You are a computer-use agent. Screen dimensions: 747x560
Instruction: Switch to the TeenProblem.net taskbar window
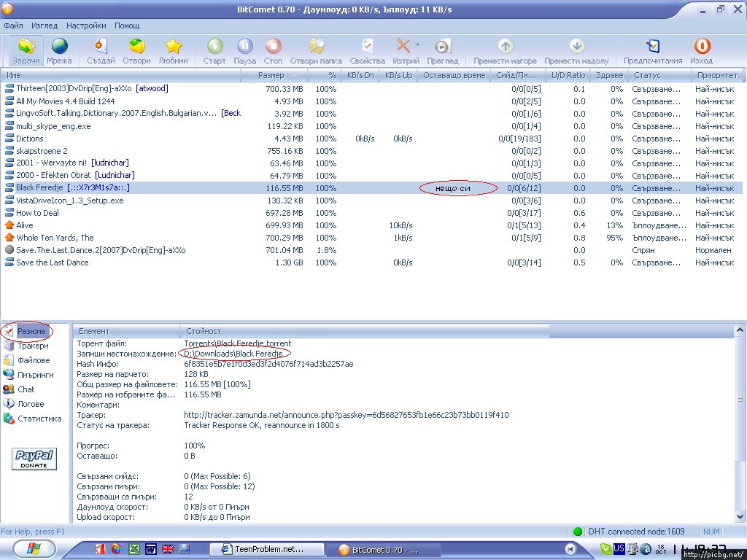267,550
